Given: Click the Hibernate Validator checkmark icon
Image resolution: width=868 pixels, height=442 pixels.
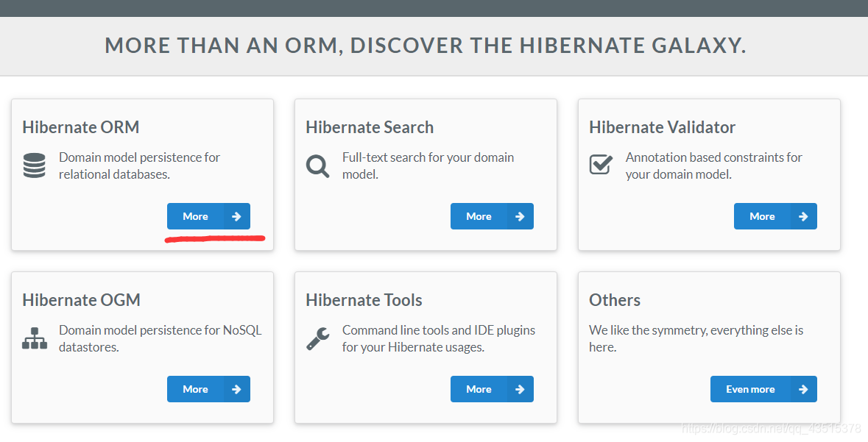Looking at the screenshot, I should click(601, 164).
